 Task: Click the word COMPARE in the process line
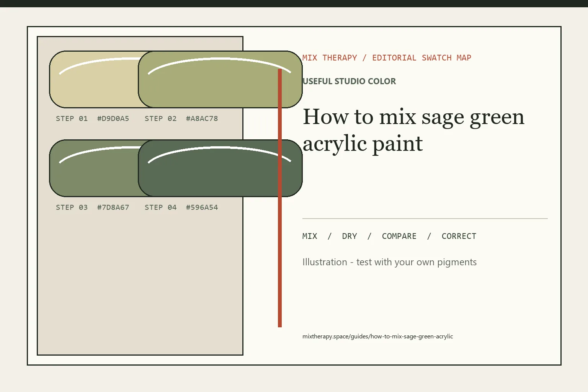pos(399,236)
